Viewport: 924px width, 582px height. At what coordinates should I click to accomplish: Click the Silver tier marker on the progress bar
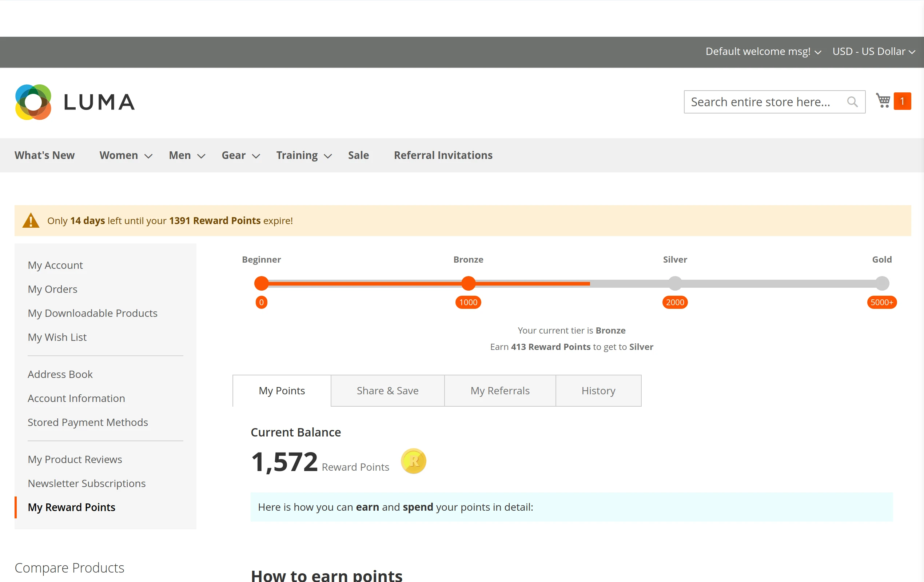point(675,283)
